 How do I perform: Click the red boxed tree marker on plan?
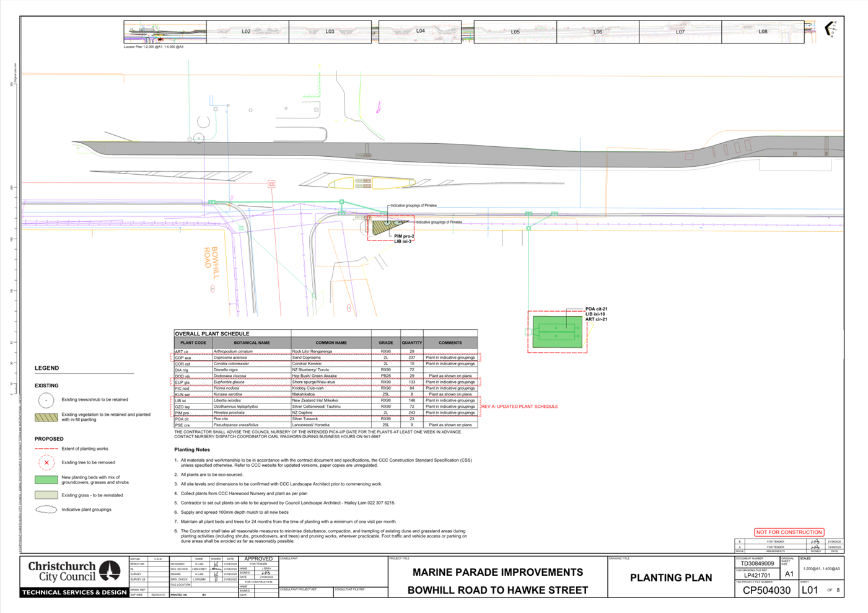click(271, 184)
